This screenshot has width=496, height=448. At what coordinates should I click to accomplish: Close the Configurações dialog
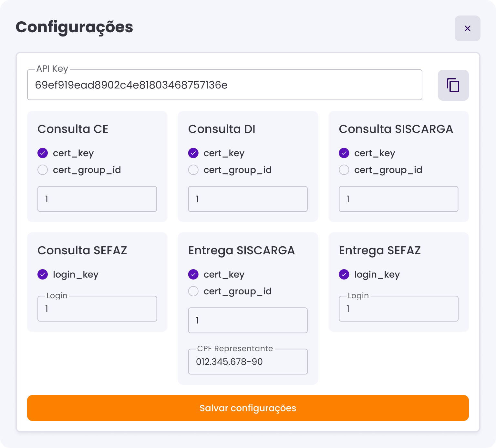[x=467, y=28]
